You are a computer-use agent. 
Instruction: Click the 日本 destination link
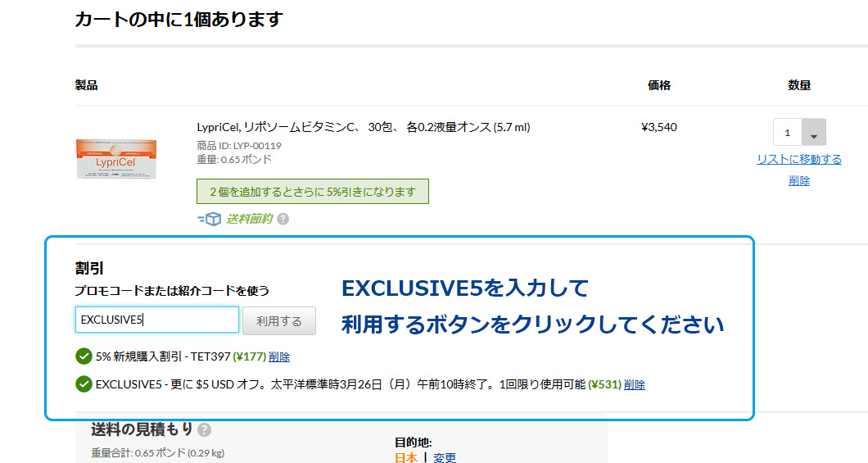coord(405,457)
